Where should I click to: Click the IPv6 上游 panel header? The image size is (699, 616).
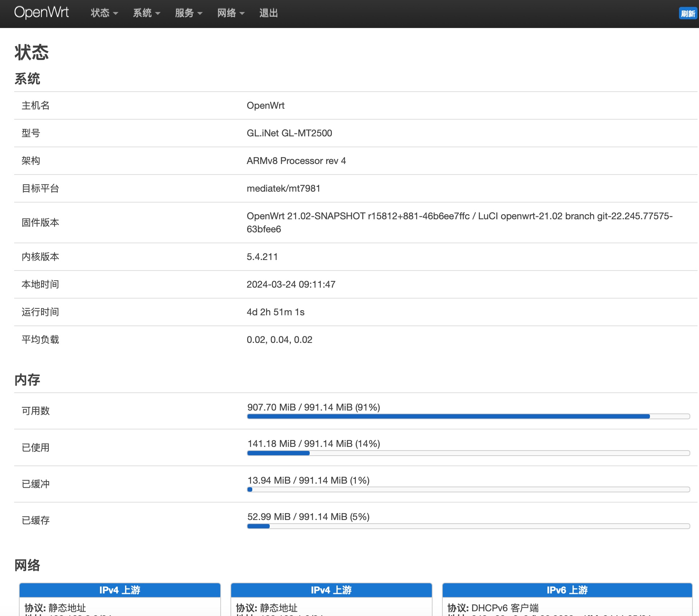[x=567, y=590]
